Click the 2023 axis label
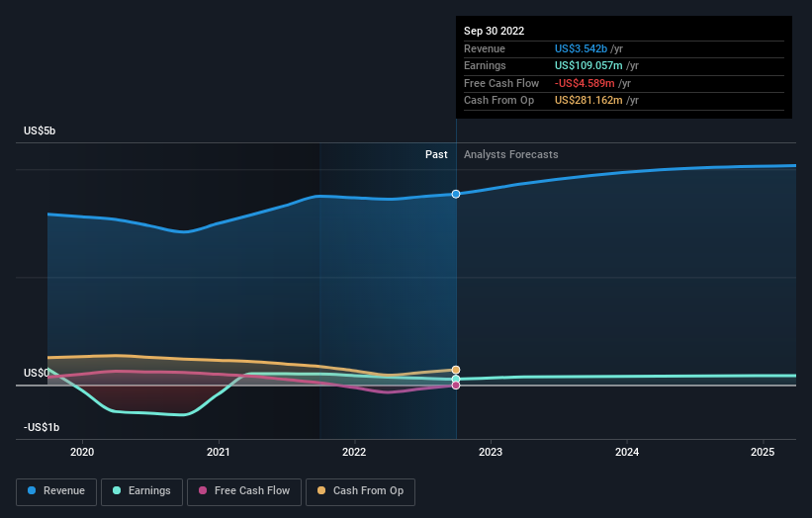Screen dimensions: 812x518 (491, 453)
